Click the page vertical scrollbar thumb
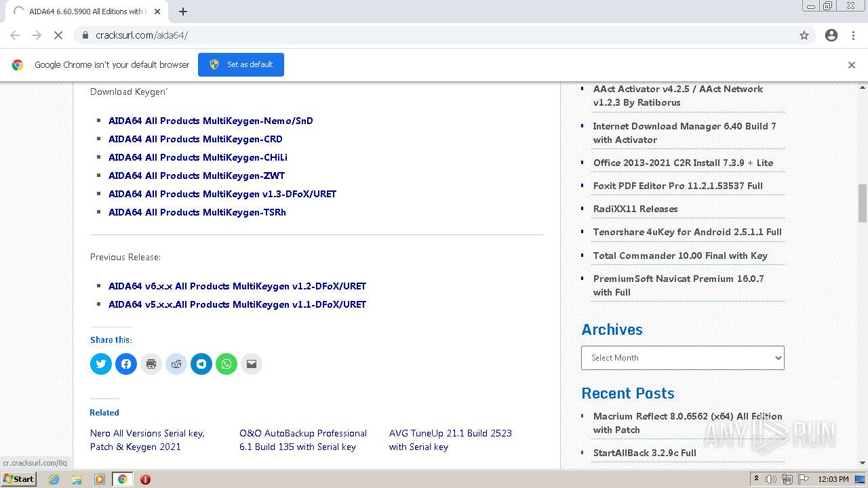 click(x=863, y=203)
